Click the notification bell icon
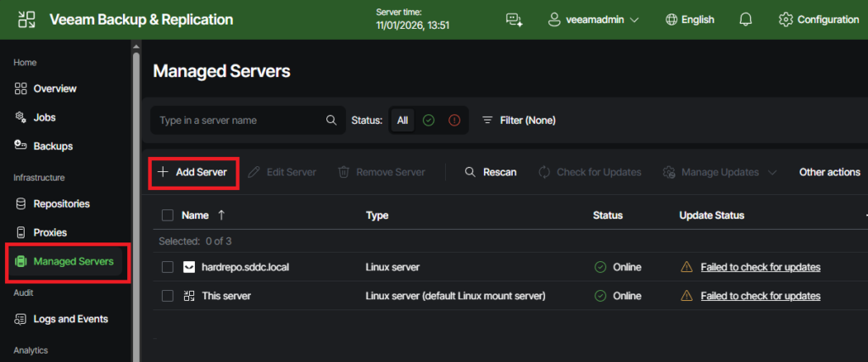Image resolution: width=868 pixels, height=362 pixels. [746, 19]
